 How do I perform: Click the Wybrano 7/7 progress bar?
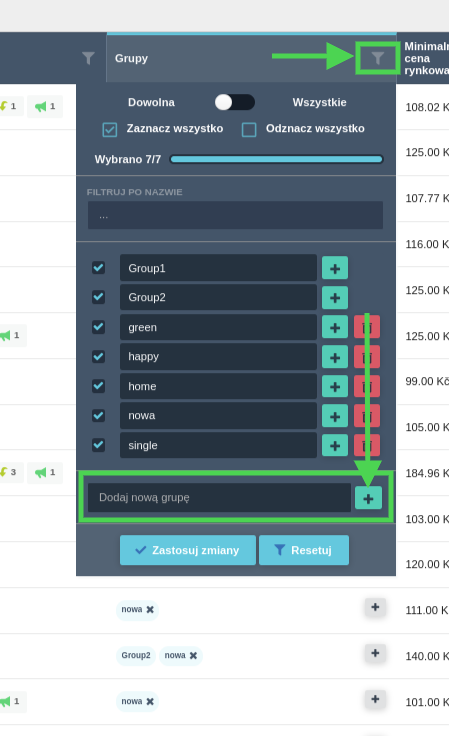276,160
